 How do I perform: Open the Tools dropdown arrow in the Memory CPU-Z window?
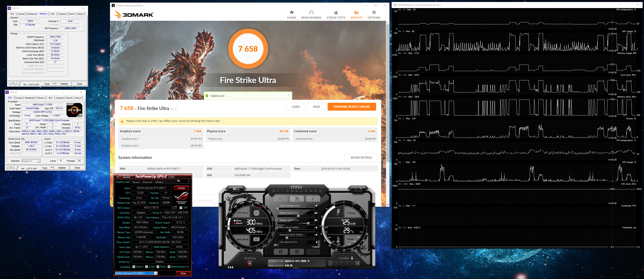[x=54, y=84]
